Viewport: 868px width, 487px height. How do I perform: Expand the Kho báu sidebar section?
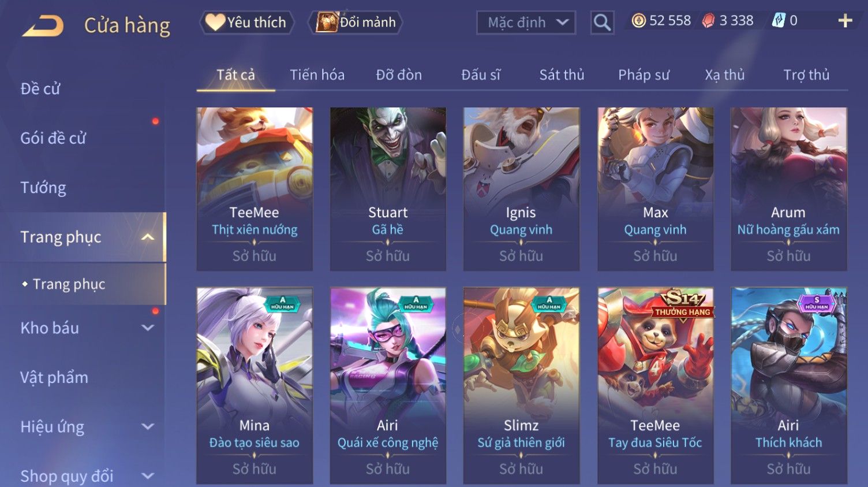pos(148,328)
